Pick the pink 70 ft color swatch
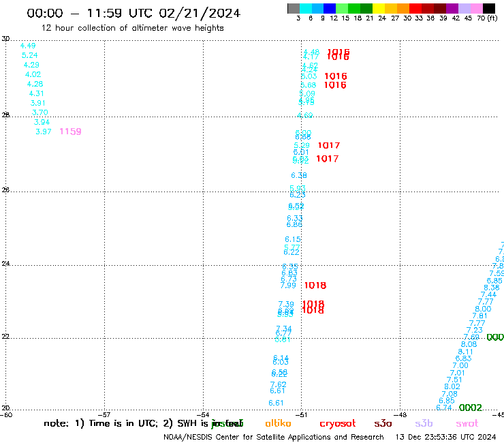Viewport: 504px width, 443px height. click(476, 8)
